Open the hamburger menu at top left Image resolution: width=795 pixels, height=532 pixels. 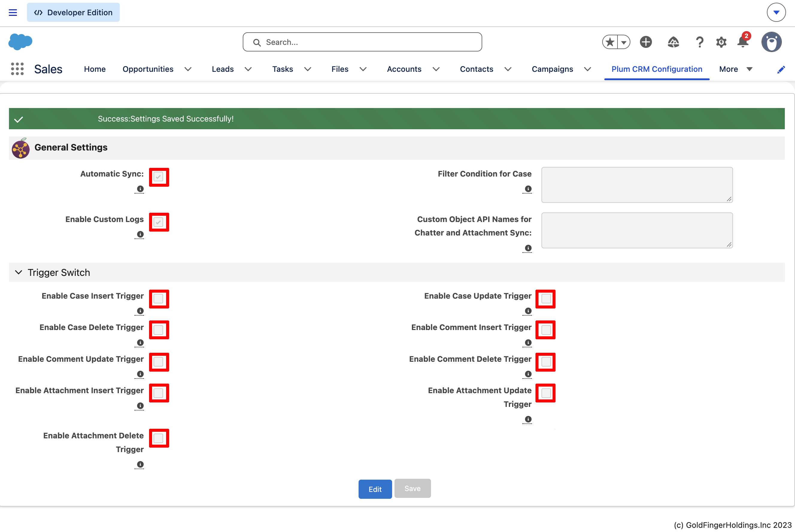tap(13, 13)
